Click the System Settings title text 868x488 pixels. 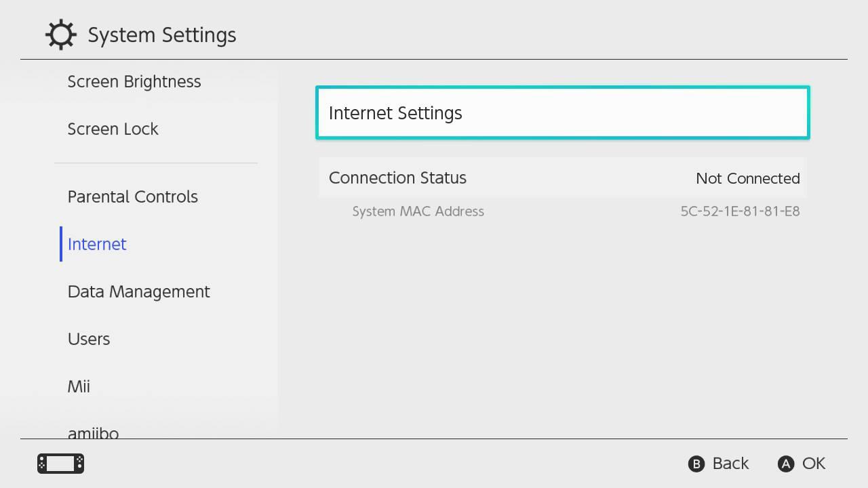162,35
